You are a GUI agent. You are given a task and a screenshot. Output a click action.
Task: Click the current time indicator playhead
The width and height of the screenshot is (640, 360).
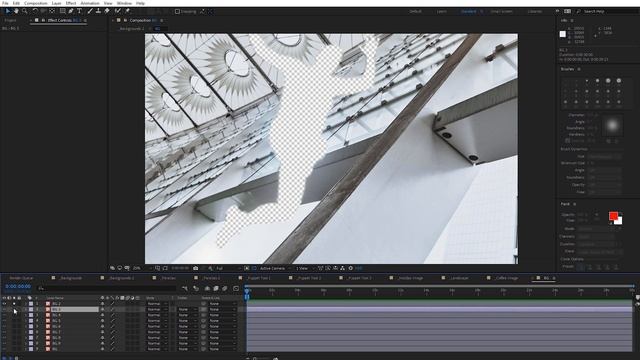click(247, 290)
